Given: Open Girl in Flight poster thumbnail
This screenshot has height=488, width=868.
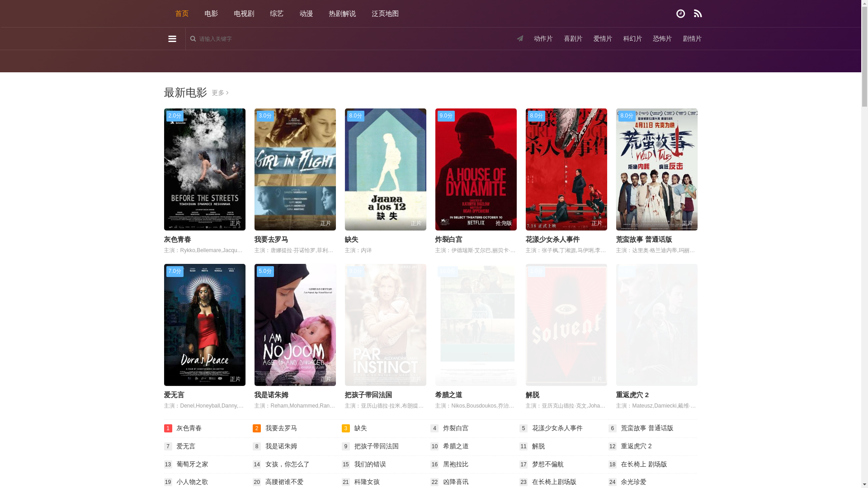Looking at the screenshot, I should point(295,169).
